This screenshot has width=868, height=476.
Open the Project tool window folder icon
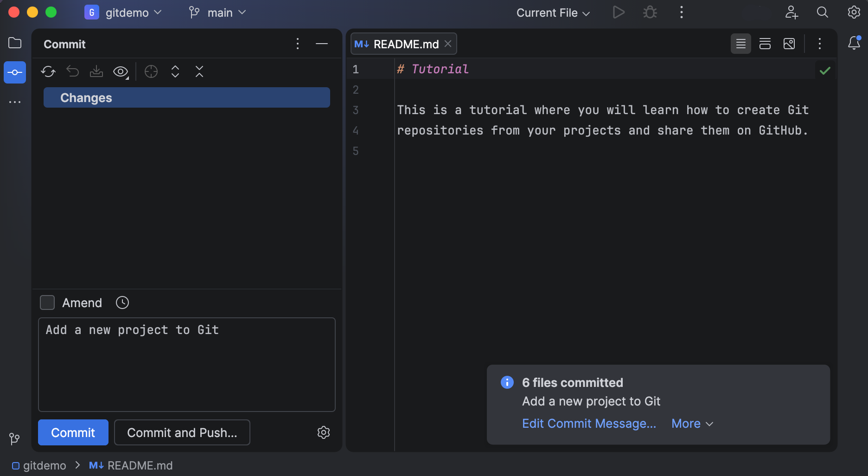[x=15, y=43]
